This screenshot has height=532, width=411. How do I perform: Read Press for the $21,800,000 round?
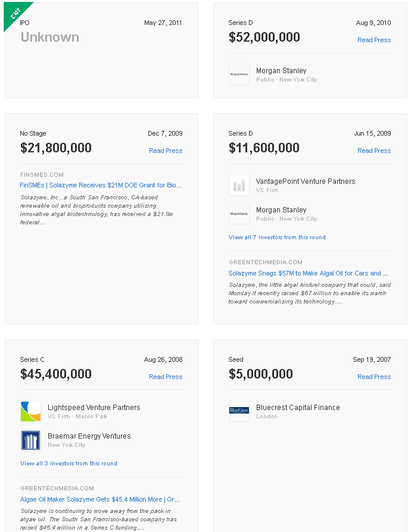tap(166, 151)
